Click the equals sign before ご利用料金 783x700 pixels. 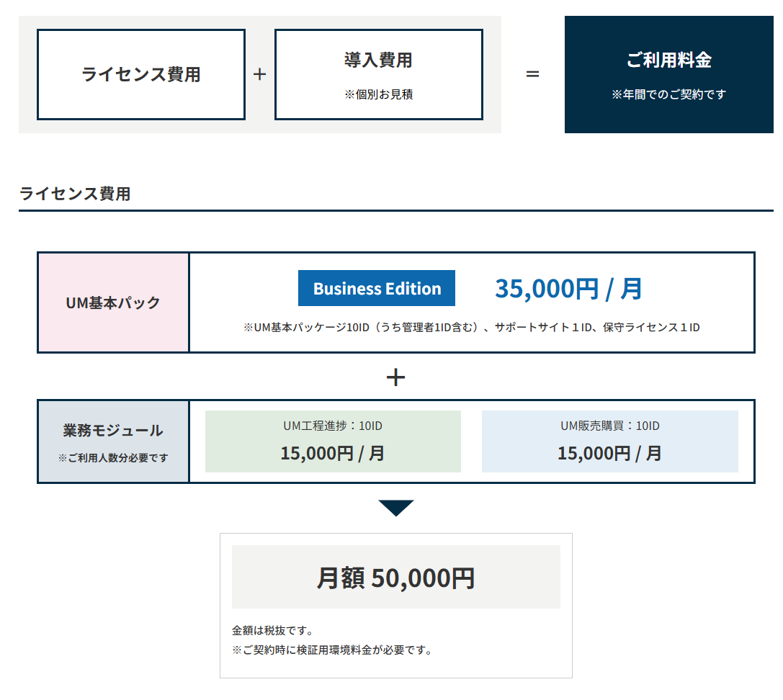point(532,74)
